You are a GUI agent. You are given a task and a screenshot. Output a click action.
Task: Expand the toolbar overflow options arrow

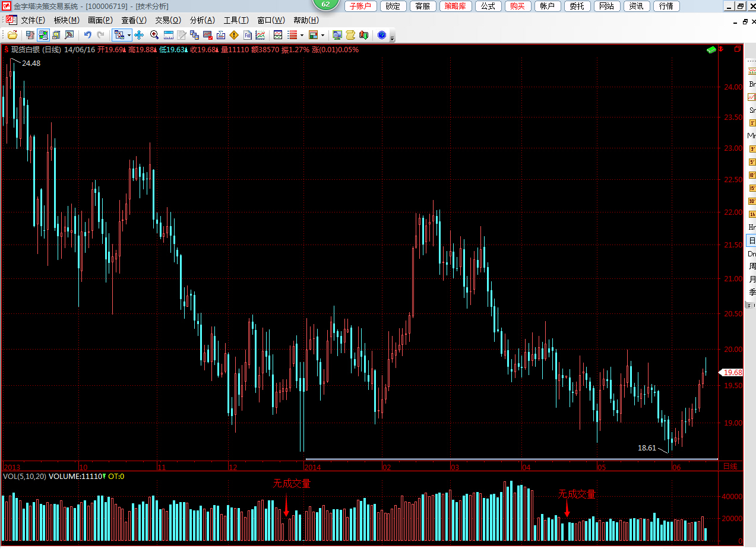pos(393,37)
